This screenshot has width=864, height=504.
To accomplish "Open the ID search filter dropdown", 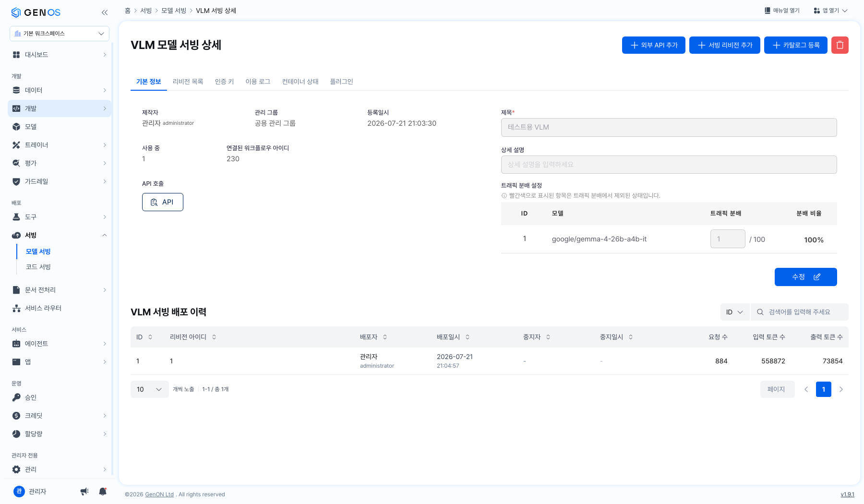I will (x=734, y=312).
